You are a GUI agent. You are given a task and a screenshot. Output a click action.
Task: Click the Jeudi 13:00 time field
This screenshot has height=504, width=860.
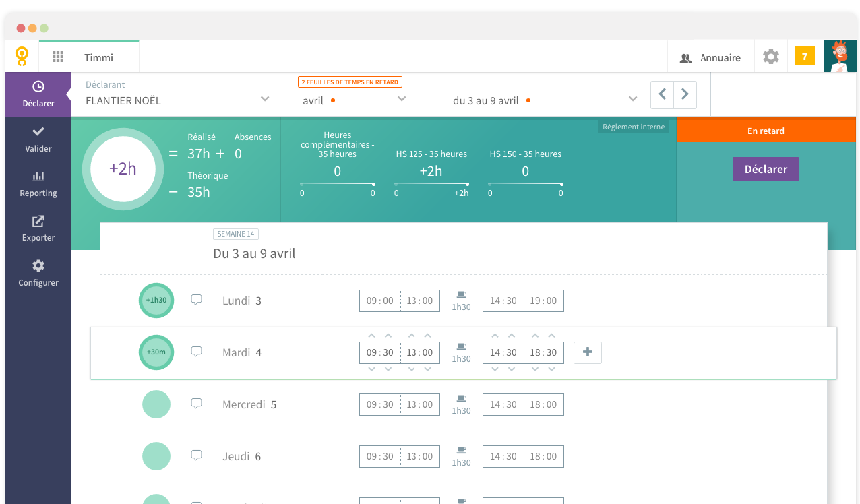420,457
